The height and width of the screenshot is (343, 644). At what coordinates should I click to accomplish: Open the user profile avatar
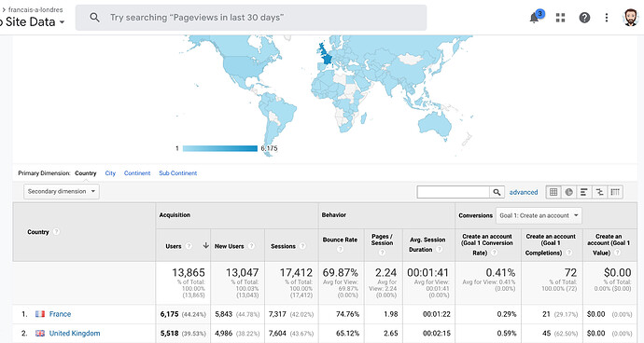click(630, 18)
